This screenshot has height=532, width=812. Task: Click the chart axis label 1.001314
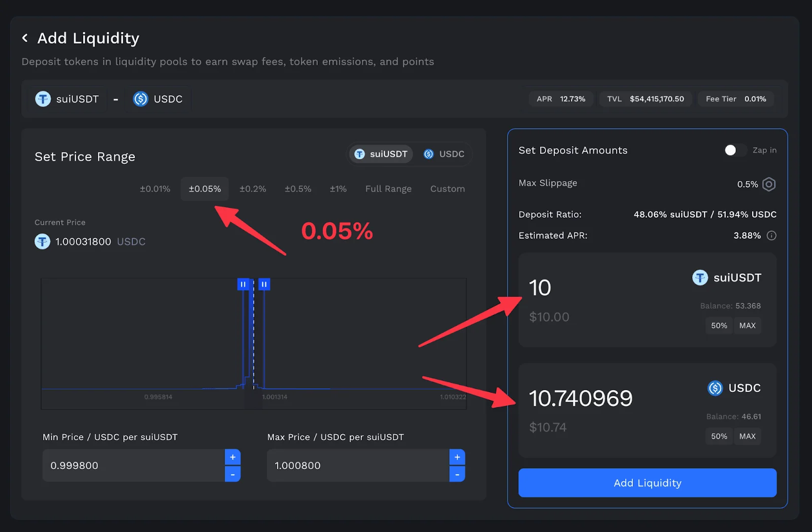point(275,397)
